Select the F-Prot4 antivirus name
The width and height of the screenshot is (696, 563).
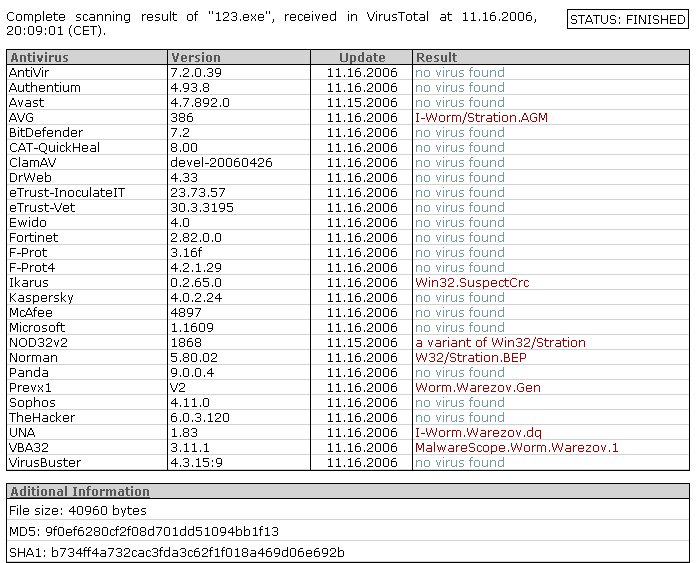[x=32, y=268]
